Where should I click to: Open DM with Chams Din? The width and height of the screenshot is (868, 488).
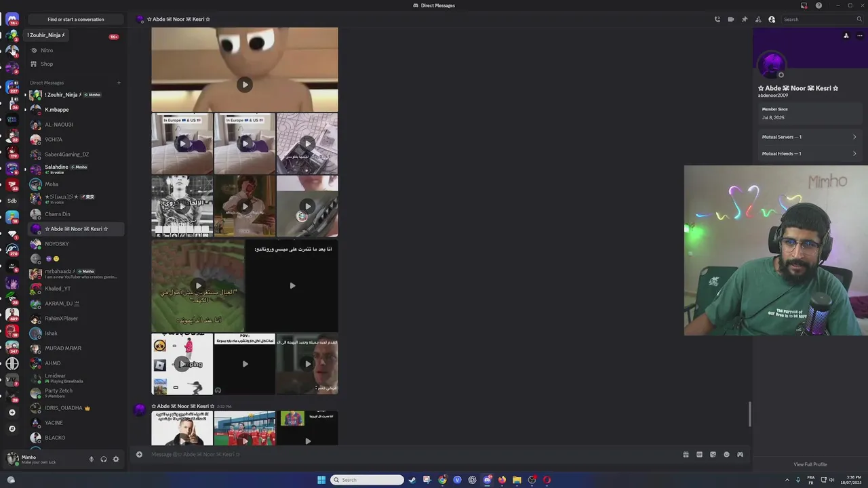[x=76, y=214]
